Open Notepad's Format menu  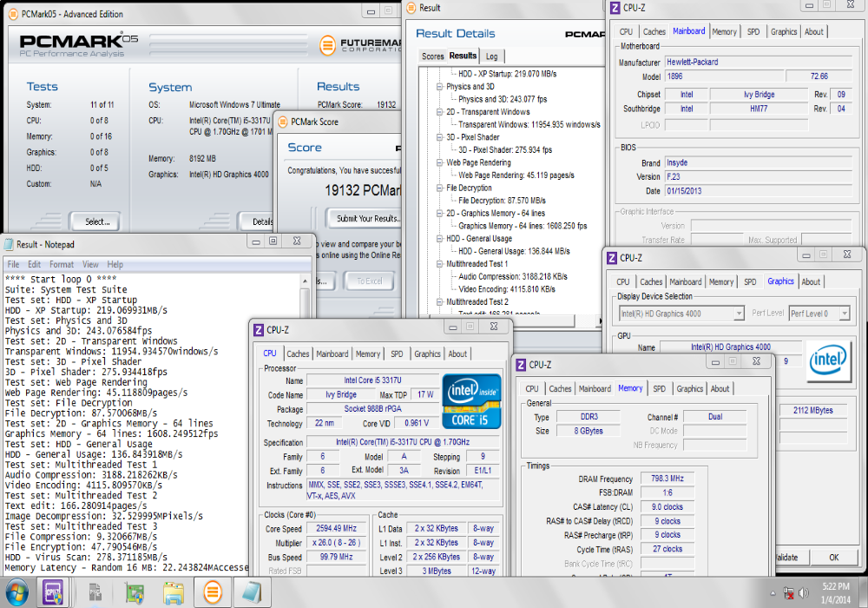62,265
